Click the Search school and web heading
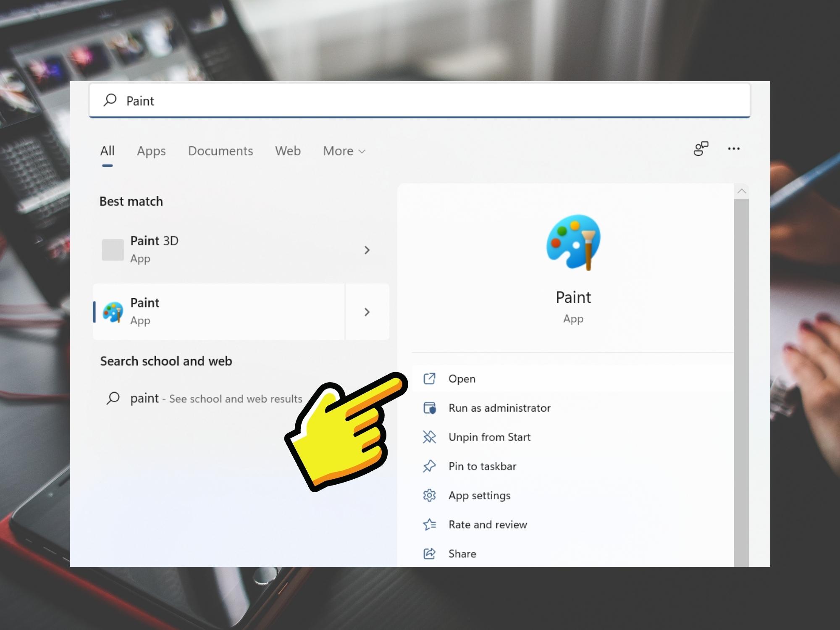The image size is (840, 630). point(166,361)
